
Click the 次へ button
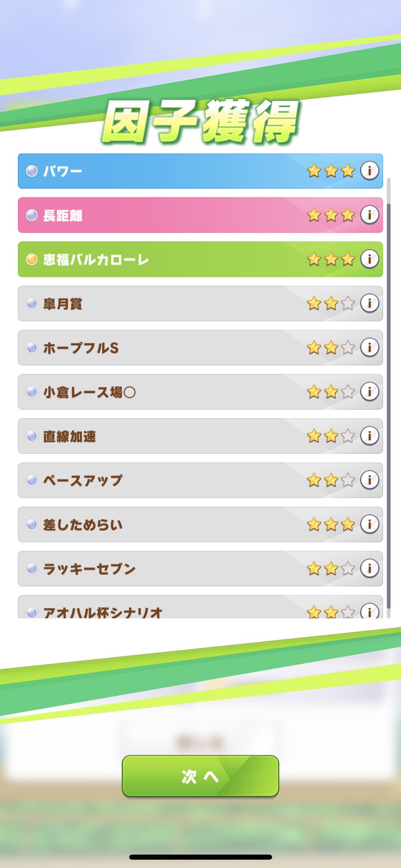point(200,776)
